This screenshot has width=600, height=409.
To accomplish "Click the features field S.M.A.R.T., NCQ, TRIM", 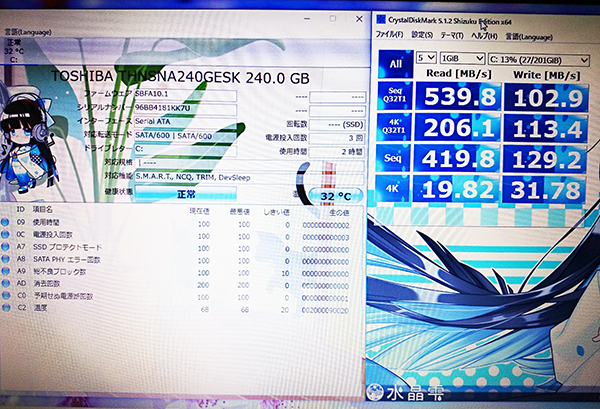I will pyautogui.click(x=249, y=178).
